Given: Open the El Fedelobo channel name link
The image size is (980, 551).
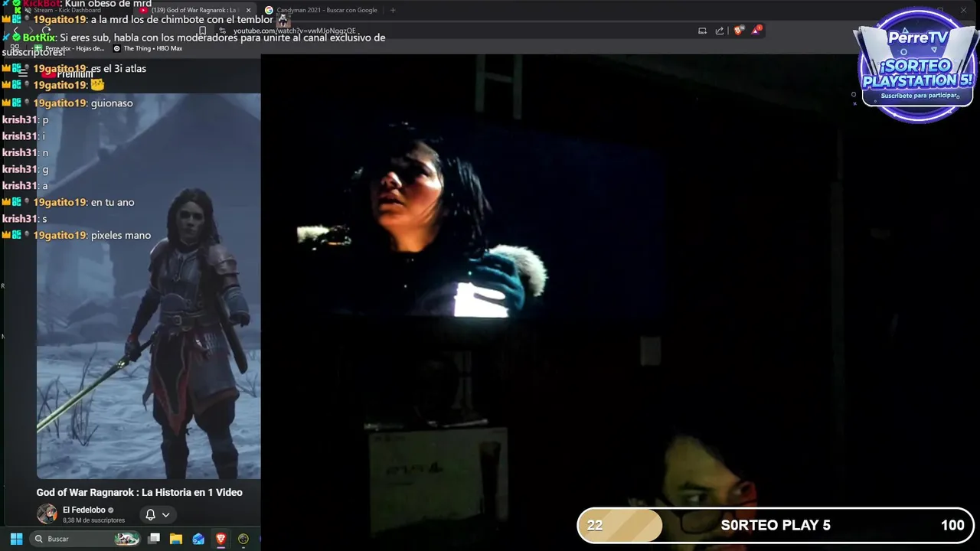Looking at the screenshot, I should (84, 510).
